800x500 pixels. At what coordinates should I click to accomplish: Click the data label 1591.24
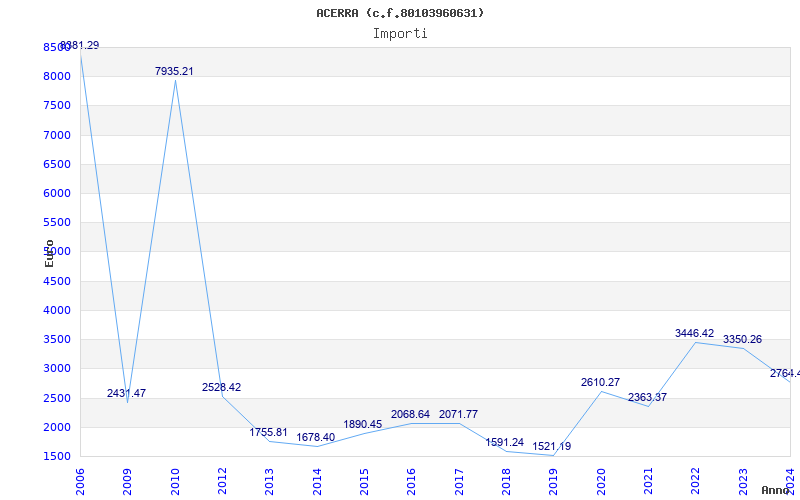(505, 442)
